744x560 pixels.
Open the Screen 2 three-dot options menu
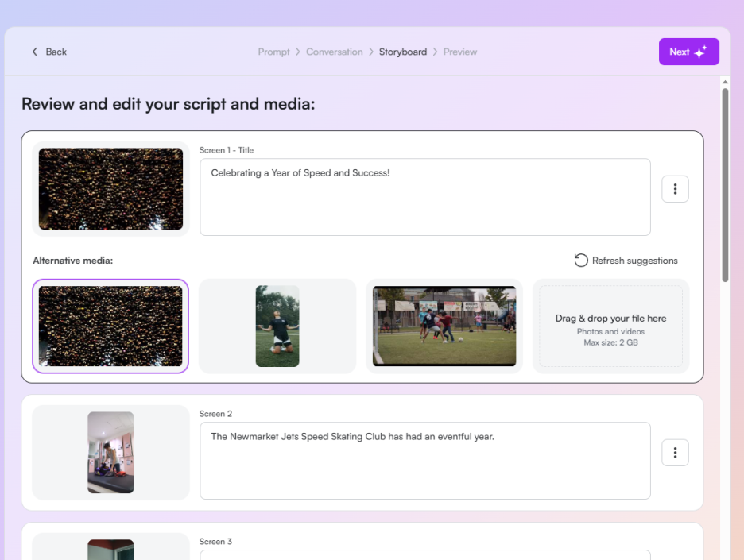click(675, 453)
